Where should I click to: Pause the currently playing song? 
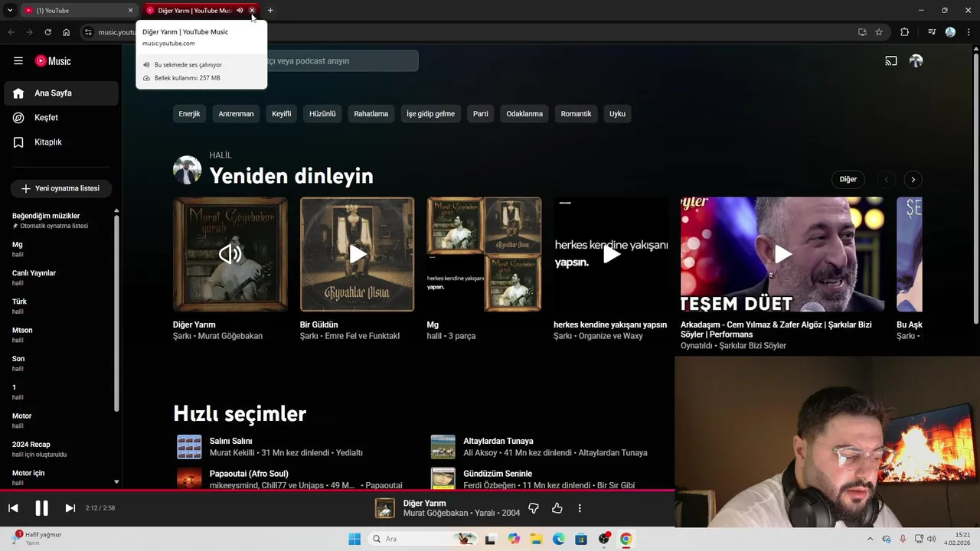pos(41,508)
